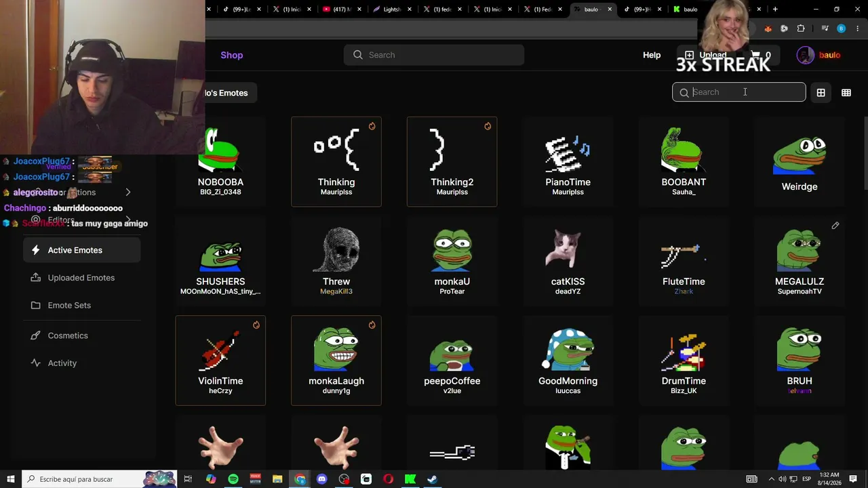Open the browser media controls icon
868x488 pixels.
(825, 28)
